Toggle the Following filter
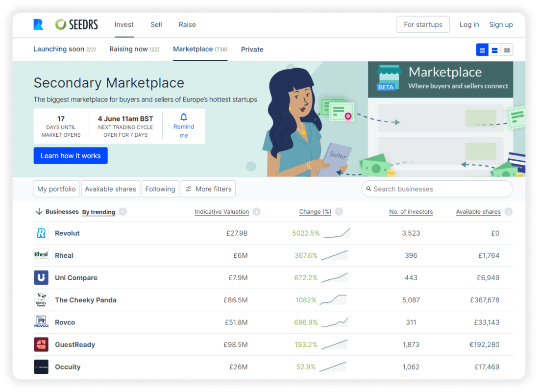This screenshot has height=392, width=538. [160, 189]
